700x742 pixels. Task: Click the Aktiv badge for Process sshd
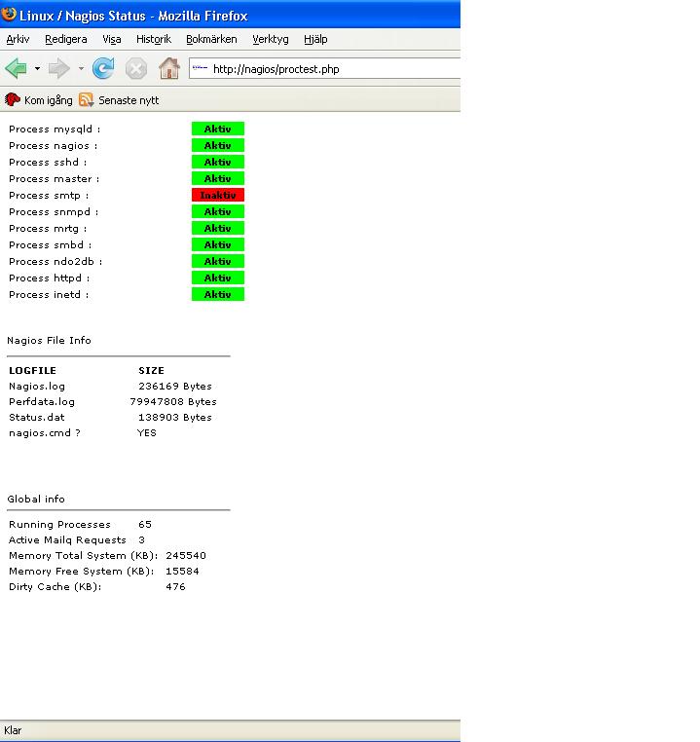point(217,162)
